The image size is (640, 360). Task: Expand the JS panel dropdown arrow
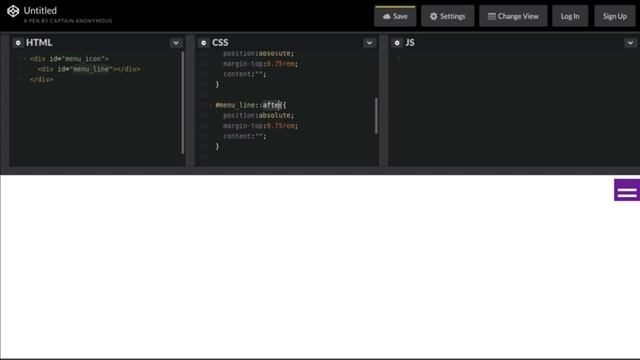631,42
